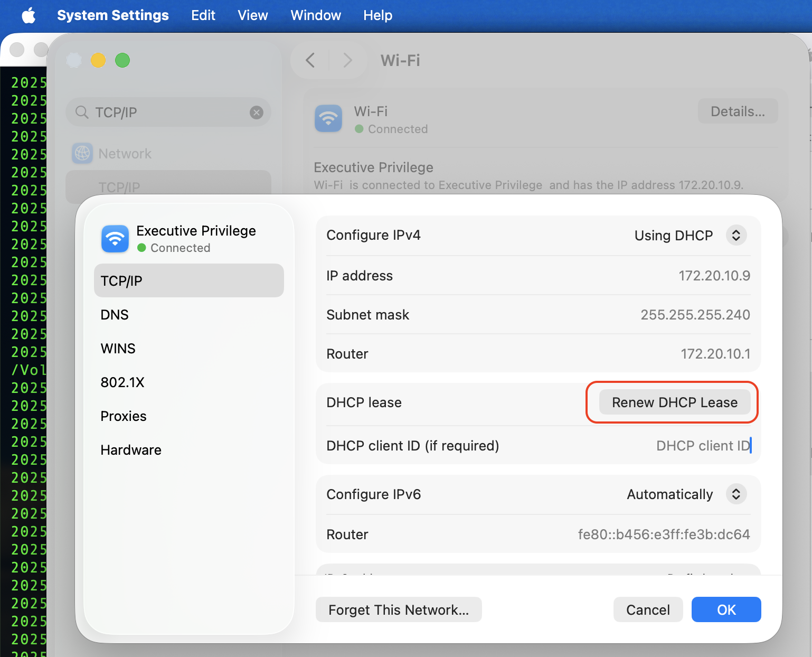Screen dimensions: 812x657
Task: Cancel the network details sheet
Action: (x=648, y=610)
